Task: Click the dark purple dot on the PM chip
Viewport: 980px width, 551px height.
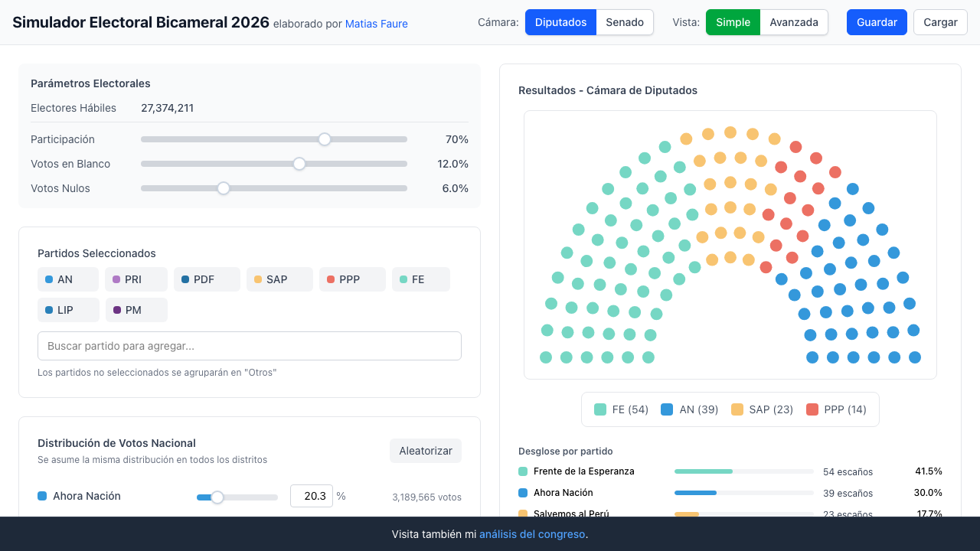Action: point(117,309)
